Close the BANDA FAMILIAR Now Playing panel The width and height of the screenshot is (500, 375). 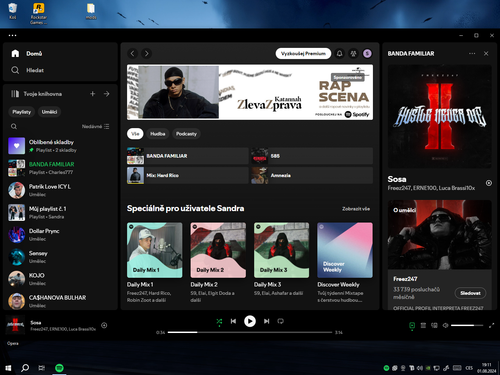coord(486,54)
